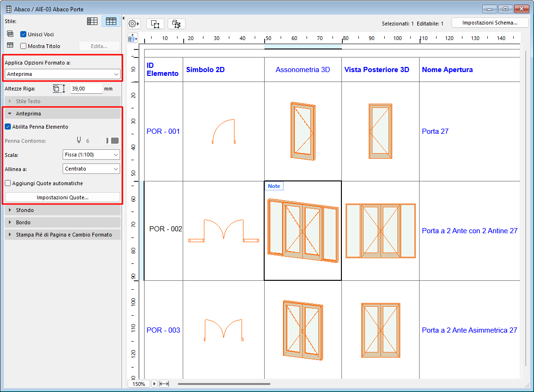Open Impostazioni Quote settings button
This screenshot has height=392, width=534.
point(62,197)
